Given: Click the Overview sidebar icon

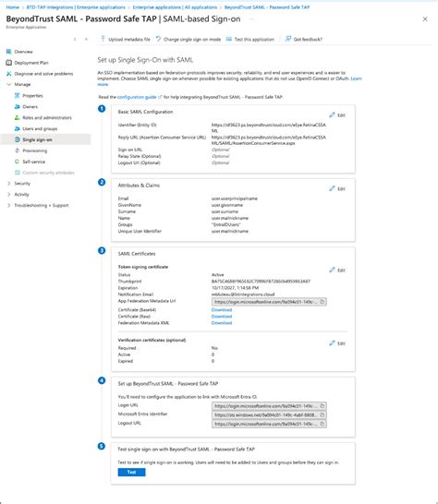Looking at the screenshot, I should coord(8,52).
